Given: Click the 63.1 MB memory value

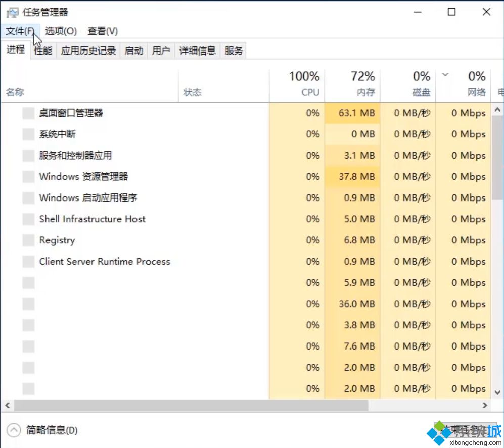Looking at the screenshot, I should (x=356, y=113).
